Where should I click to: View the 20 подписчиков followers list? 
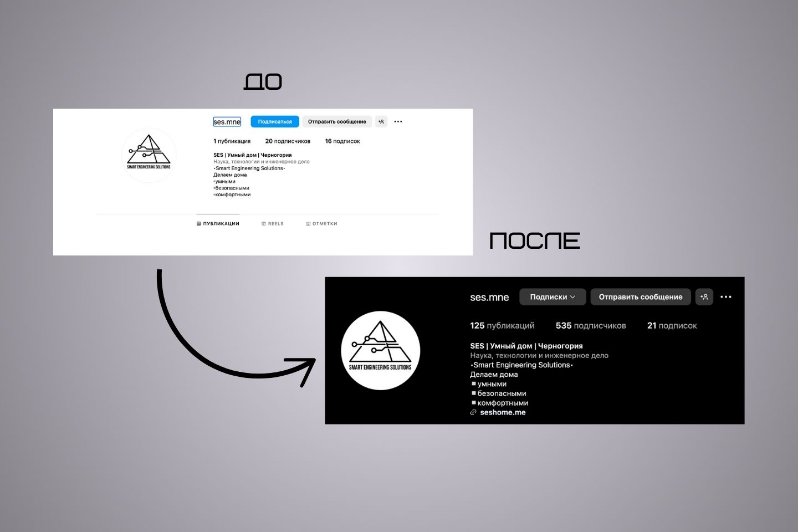point(288,141)
